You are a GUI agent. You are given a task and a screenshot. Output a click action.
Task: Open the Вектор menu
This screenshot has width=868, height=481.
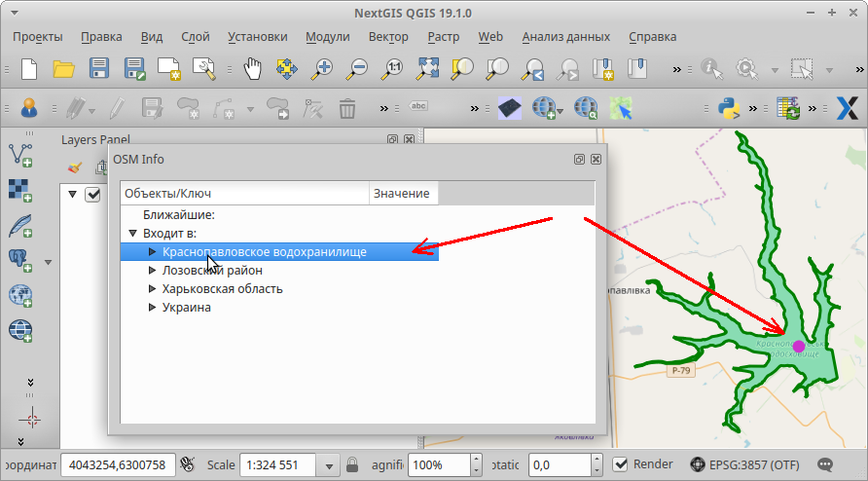coord(388,37)
